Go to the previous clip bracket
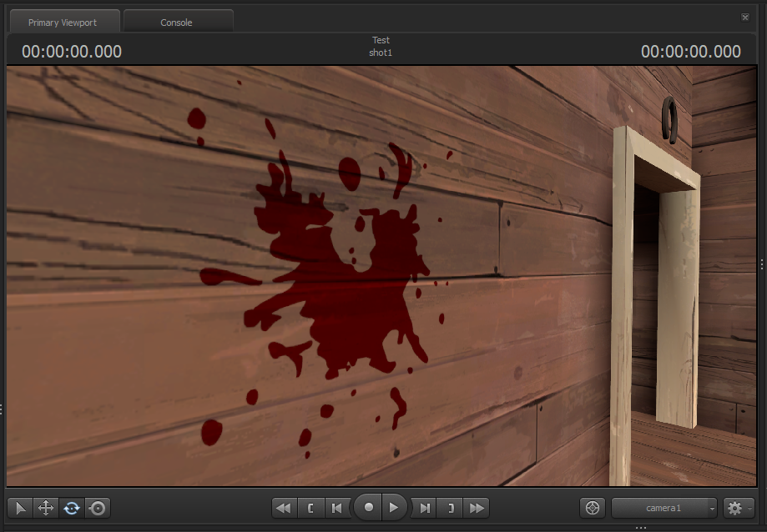The image size is (767, 532). pyautogui.click(x=310, y=508)
